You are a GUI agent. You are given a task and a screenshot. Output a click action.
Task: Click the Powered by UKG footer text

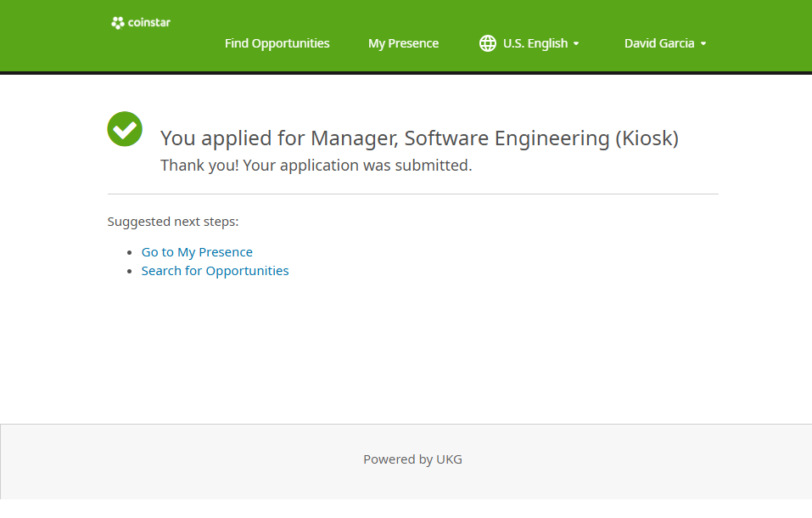pyautogui.click(x=412, y=459)
